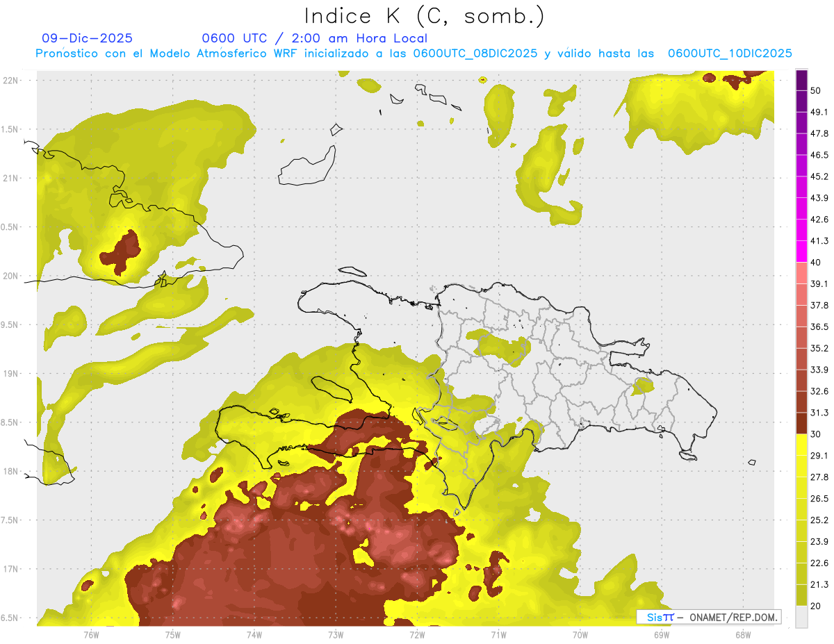Click the 'Indice K (C, somb.)' title
The width and height of the screenshot is (834, 644).
pyautogui.click(x=424, y=16)
